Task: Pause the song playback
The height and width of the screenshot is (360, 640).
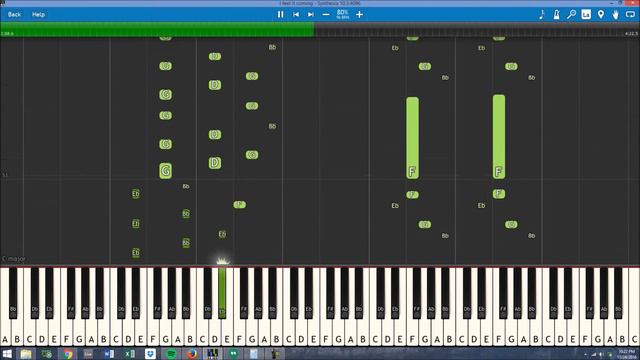Action: pyautogui.click(x=280, y=15)
